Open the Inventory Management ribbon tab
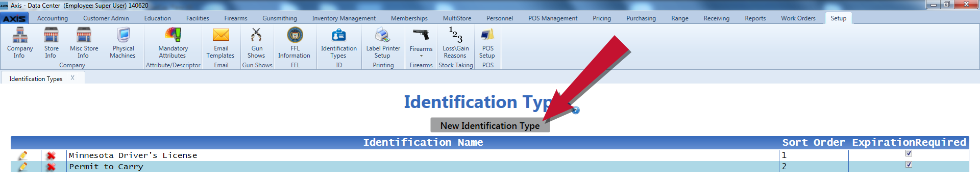Viewport: 980px width, 186px height. (x=344, y=18)
